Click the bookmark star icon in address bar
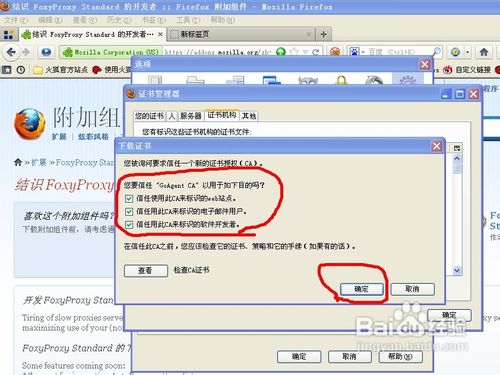 [x=294, y=52]
